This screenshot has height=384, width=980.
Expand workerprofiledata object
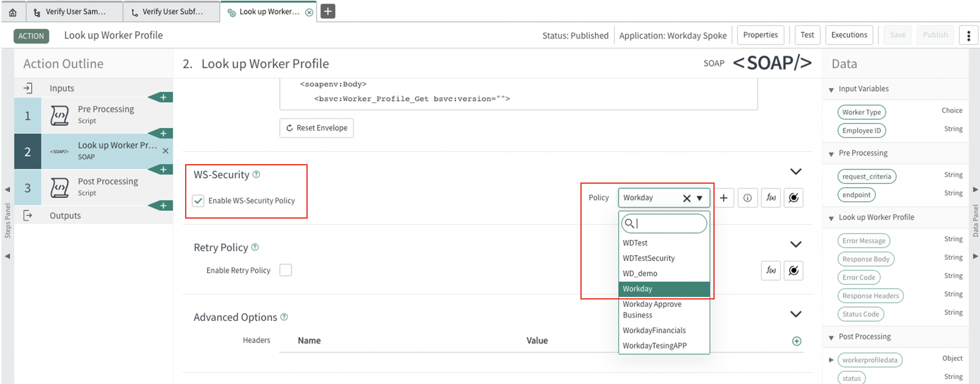[831, 360]
